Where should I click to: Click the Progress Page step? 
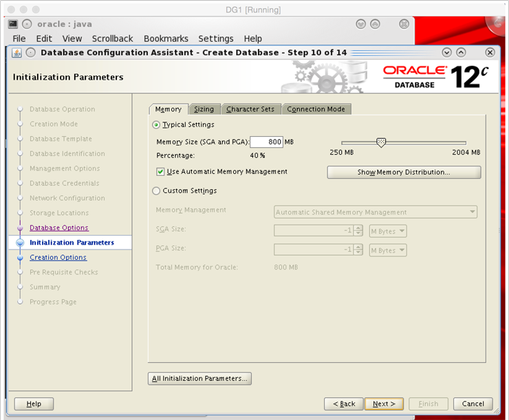pyautogui.click(x=53, y=302)
